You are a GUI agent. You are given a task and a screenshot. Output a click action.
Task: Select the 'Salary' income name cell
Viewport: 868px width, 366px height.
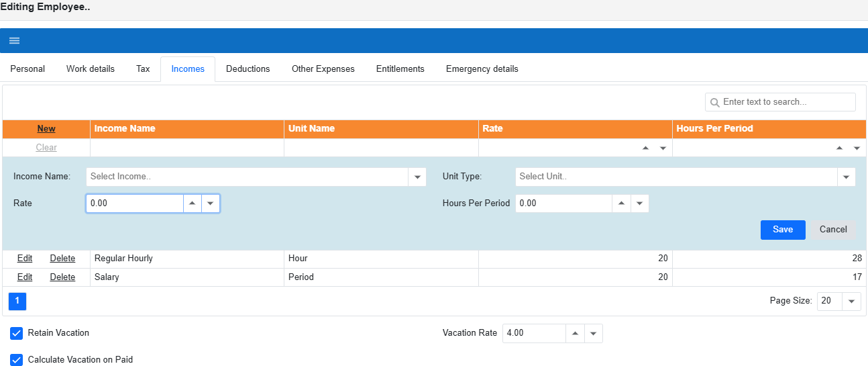(x=187, y=277)
